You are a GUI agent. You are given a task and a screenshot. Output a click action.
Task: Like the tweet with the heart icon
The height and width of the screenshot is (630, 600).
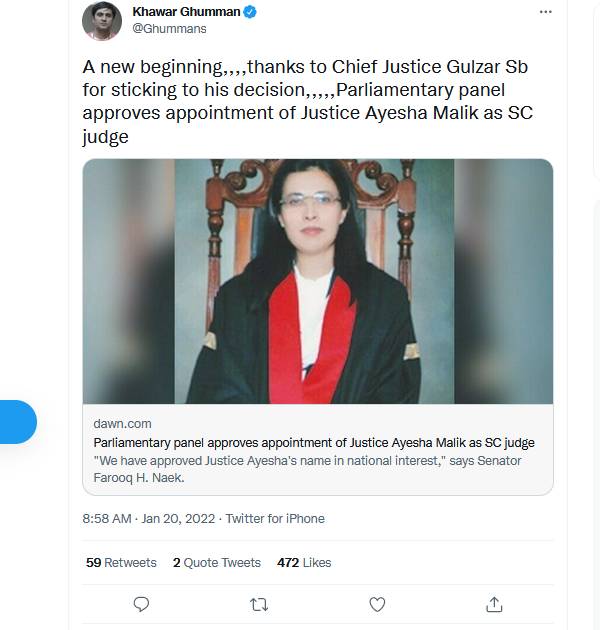(377, 604)
